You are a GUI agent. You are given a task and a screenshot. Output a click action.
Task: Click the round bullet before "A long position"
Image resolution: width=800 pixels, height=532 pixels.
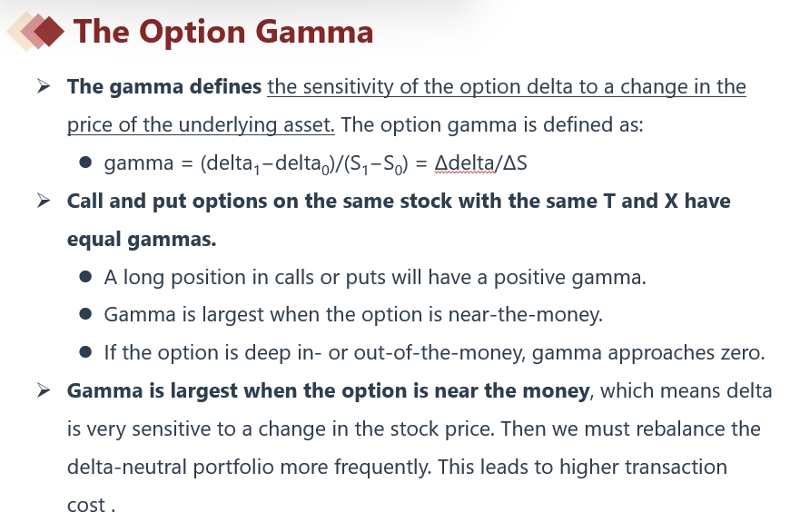click(x=85, y=278)
